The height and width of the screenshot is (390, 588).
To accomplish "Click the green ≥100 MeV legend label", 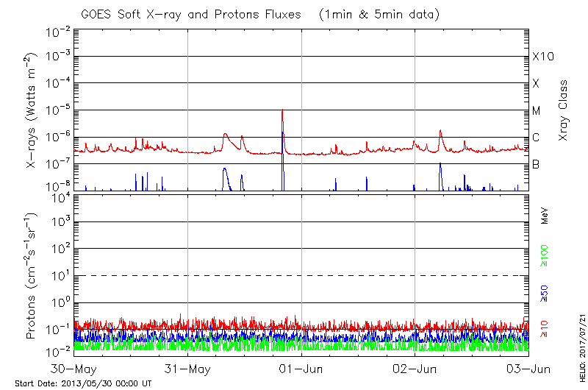I will click(545, 256).
